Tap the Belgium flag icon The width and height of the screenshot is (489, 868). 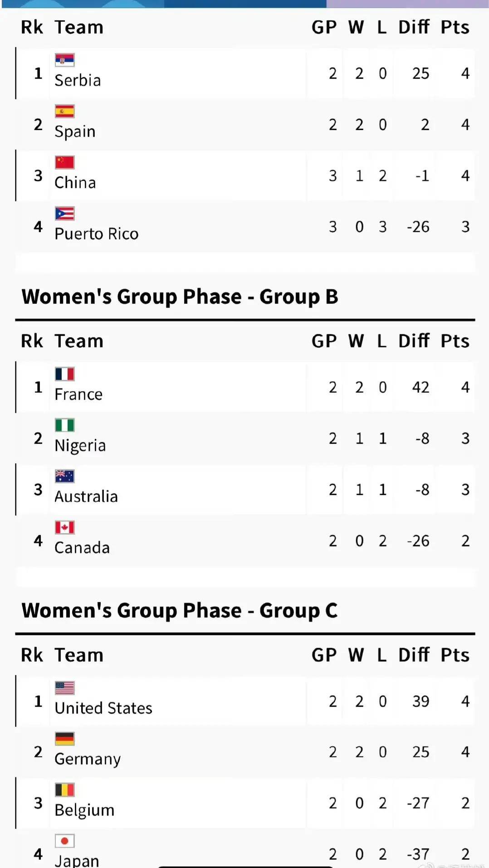point(64,790)
